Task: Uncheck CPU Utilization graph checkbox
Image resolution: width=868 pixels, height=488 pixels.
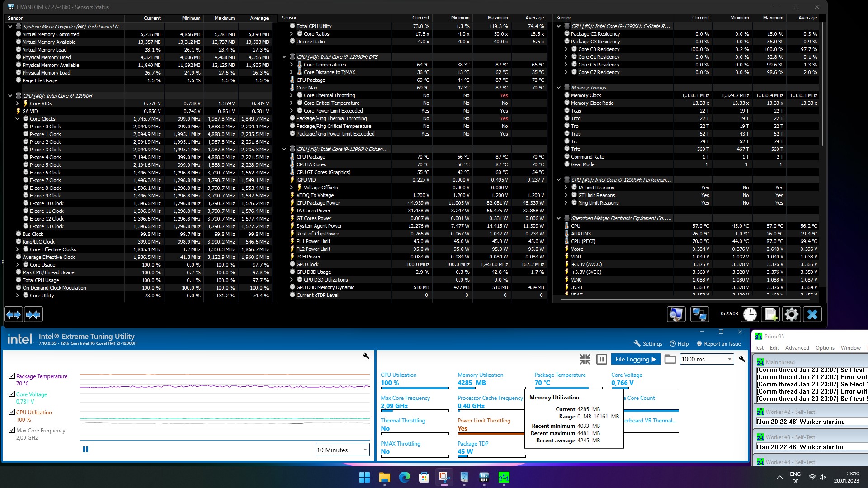Action: pyautogui.click(x=12, y=412)
